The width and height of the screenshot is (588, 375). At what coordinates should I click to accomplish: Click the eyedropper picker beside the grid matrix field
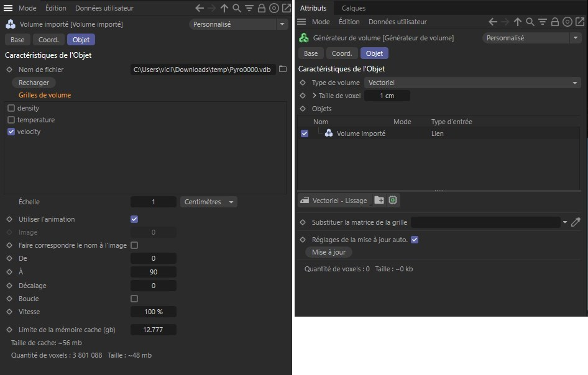(576, 222)
